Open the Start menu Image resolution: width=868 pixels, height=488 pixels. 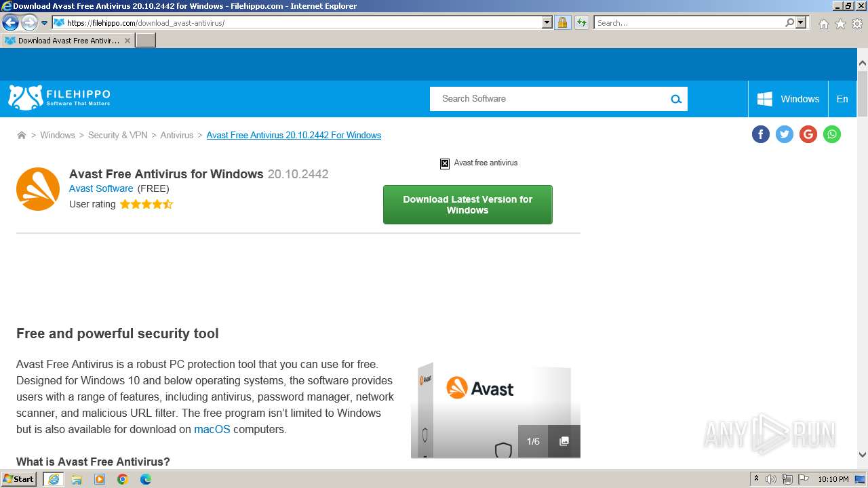tap(18, 479)
